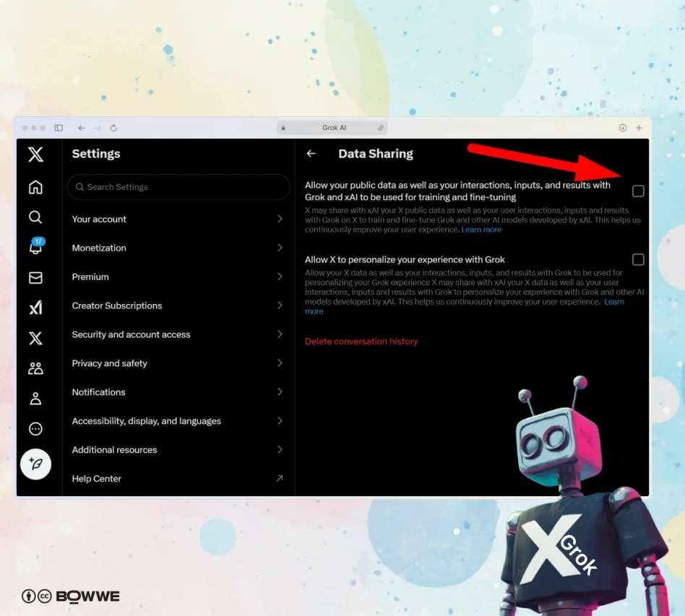This screenshot has width=685, height=616.
Task: Open Learn more link under training option
Action: (x=481, y=230)
